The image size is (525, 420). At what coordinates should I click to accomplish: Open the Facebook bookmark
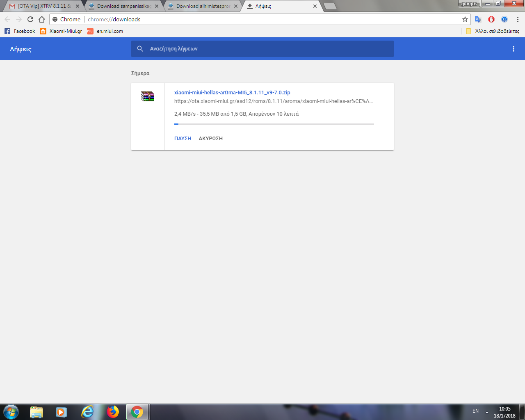tap(20, 31)
